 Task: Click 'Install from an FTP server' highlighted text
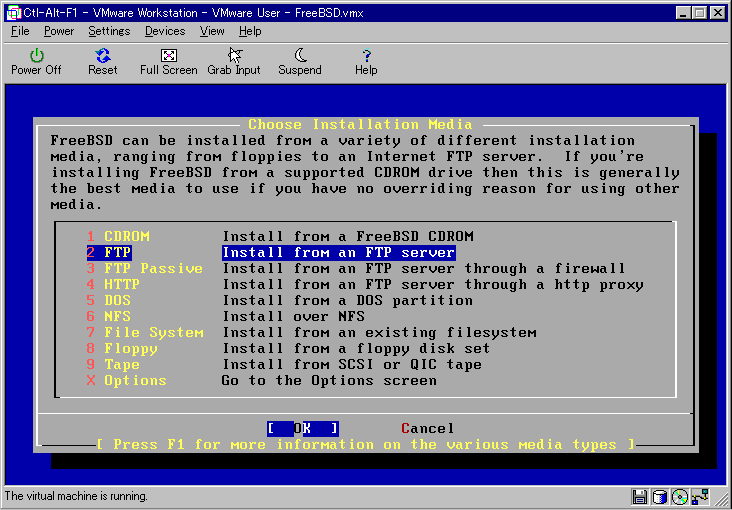tap(338, 253)
